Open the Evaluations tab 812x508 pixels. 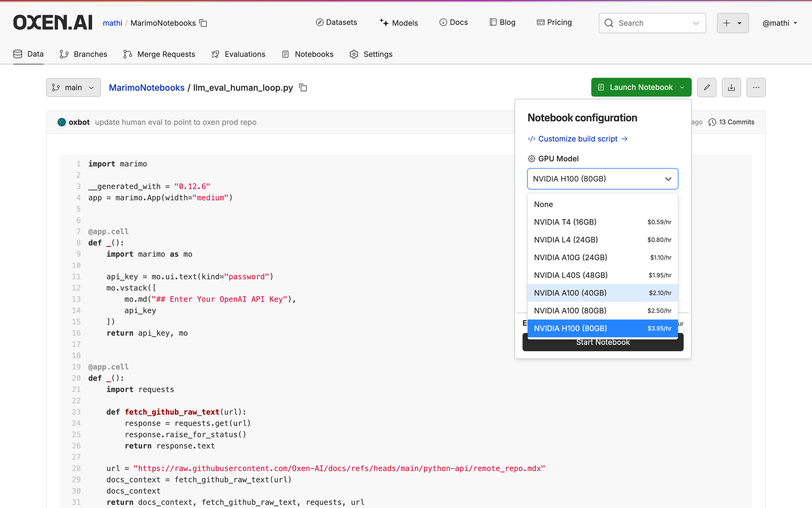[x=238, y=54]
